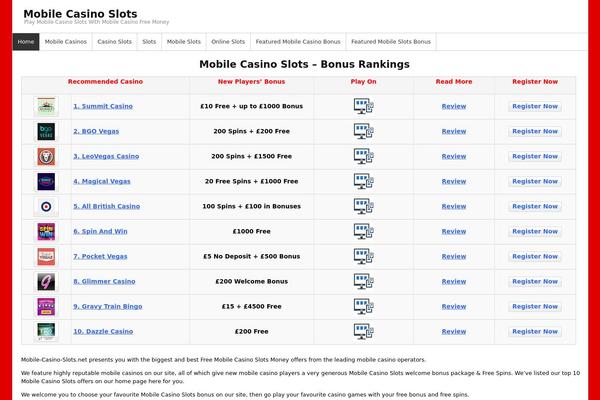Click the All British Casino roundel logo
This screenshot has height=400, width=600.
tap(46, 207)
